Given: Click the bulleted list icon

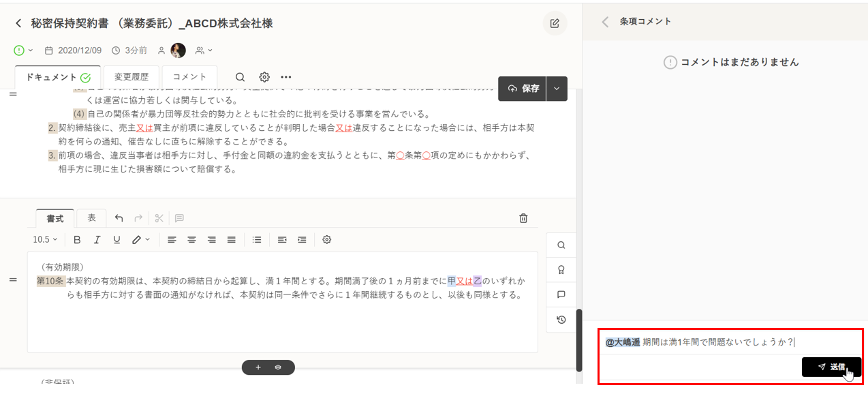Looking at the screenshot, I should [257, 240].
